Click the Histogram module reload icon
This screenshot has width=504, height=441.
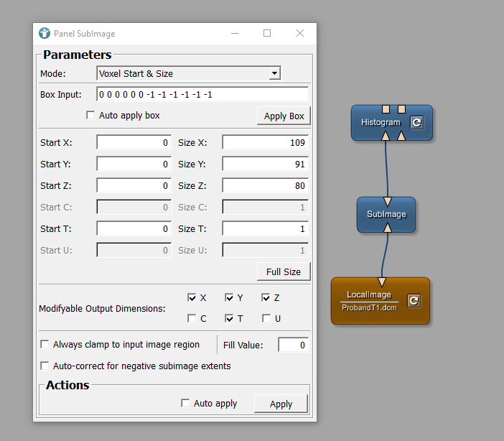pyautogui.click(x=417, y=123)
